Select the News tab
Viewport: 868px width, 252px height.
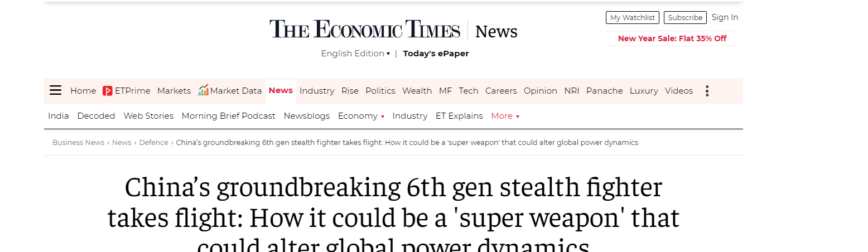[281, 90]
